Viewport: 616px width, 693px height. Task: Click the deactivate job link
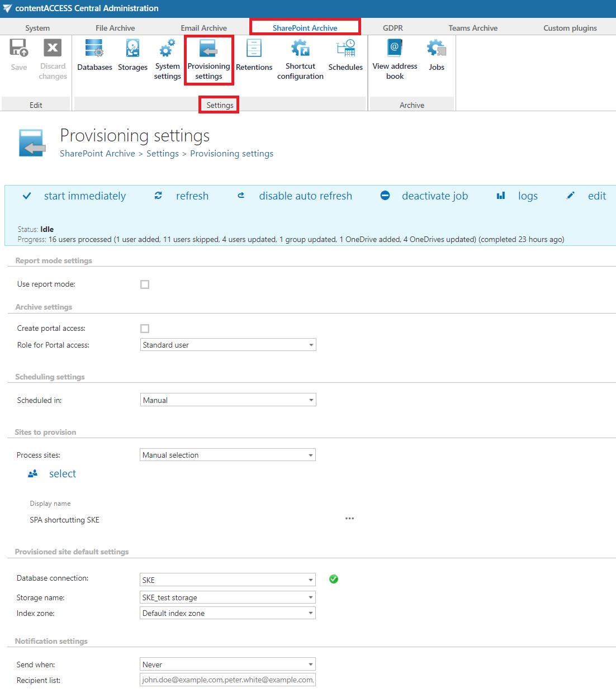[434, 196]
